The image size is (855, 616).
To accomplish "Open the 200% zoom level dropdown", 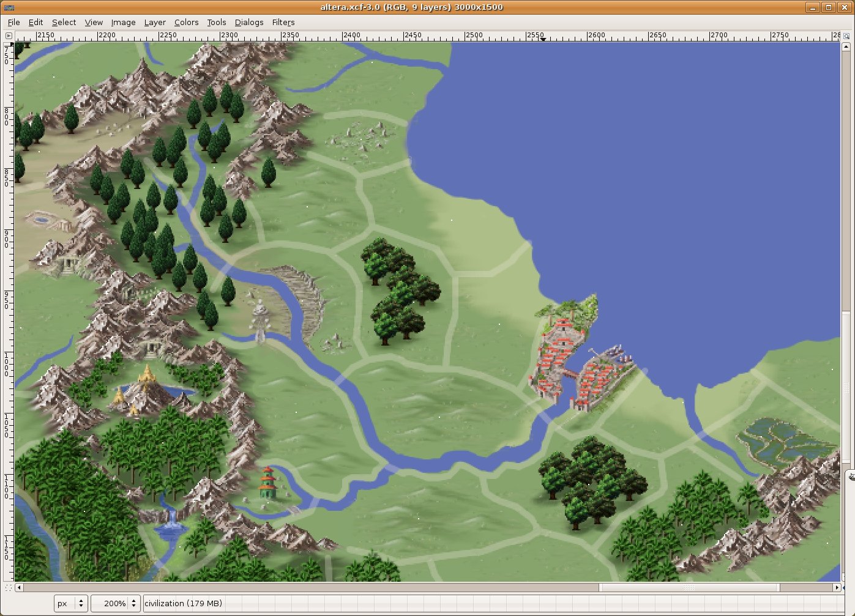I will (x=133, y=603).
